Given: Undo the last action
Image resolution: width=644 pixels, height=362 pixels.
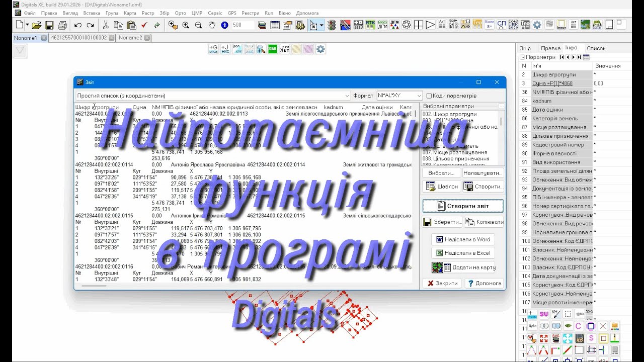Looking at the screenshot, I should click(78, 25).
